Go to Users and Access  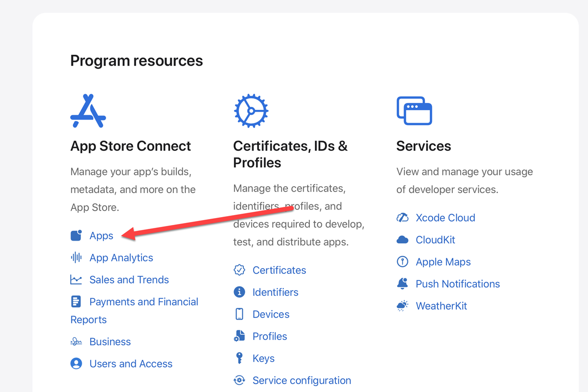pos(131,364)
